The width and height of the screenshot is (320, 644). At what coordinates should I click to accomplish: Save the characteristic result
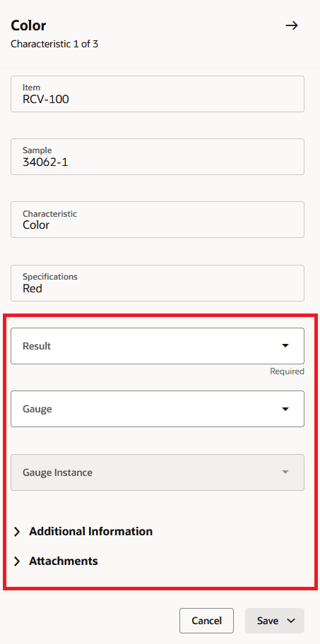click(268, 621)
